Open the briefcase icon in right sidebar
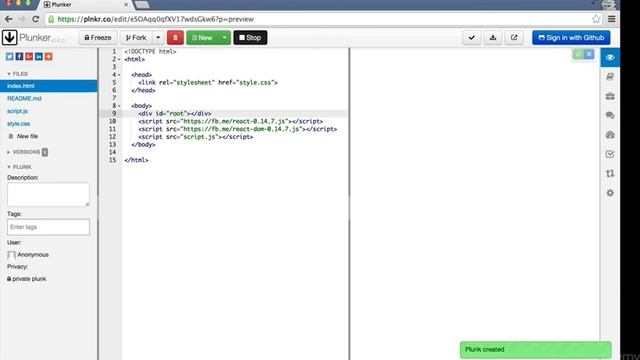This screenshot has height=360, width=640. click(610, 96)
